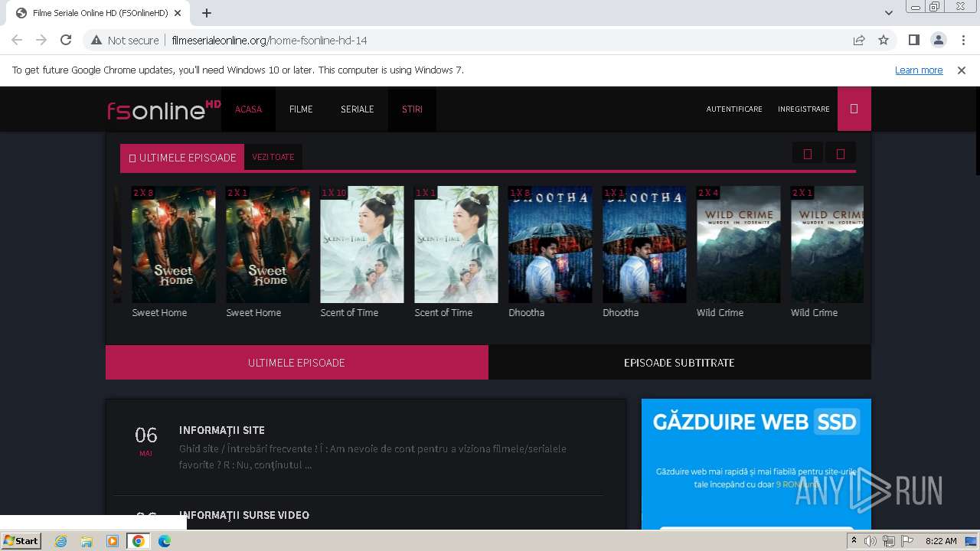Open the tab search chevron
This screenshot has width=980, height=551.
pyautogui.click(x=888, y=13)
